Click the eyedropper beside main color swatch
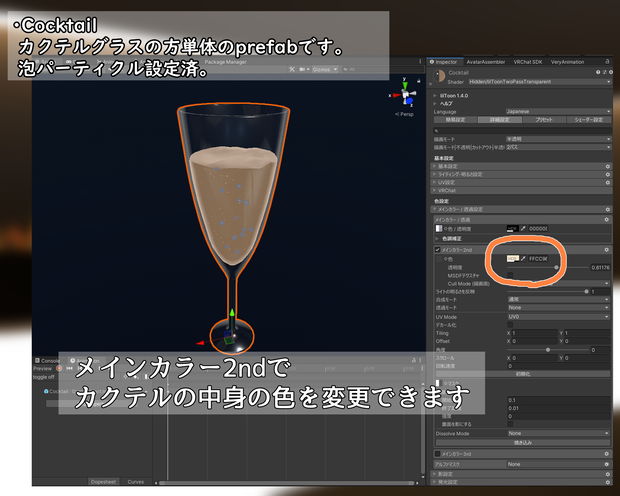The width and height of the screenshot is (620, 496). 523,229
